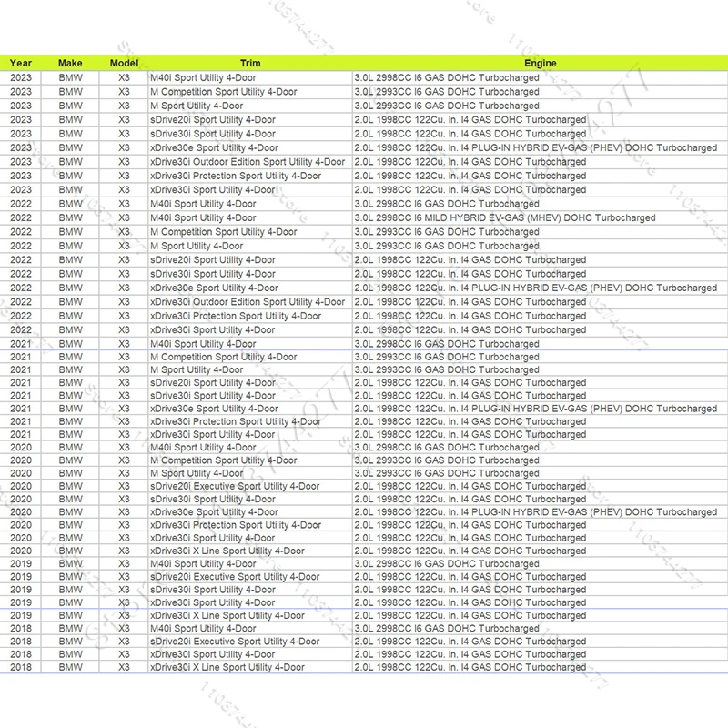Select the 2023 M Competition Sport Utility trim cell
Image resolution: width=728 pixels, height=728 pixels.
point(250,92)
